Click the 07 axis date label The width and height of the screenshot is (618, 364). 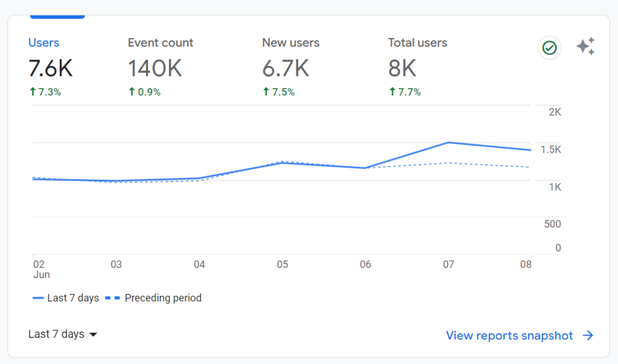click(x=448, y=264)
